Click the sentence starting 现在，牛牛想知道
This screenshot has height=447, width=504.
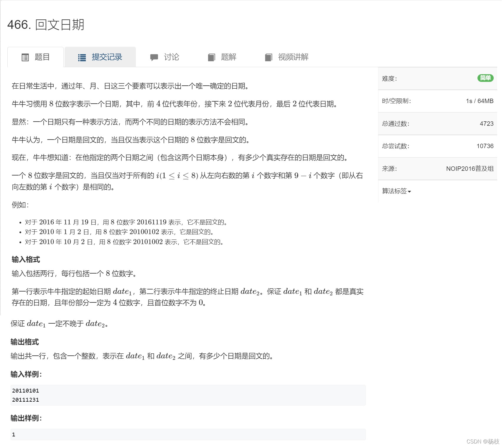[180, 158]
